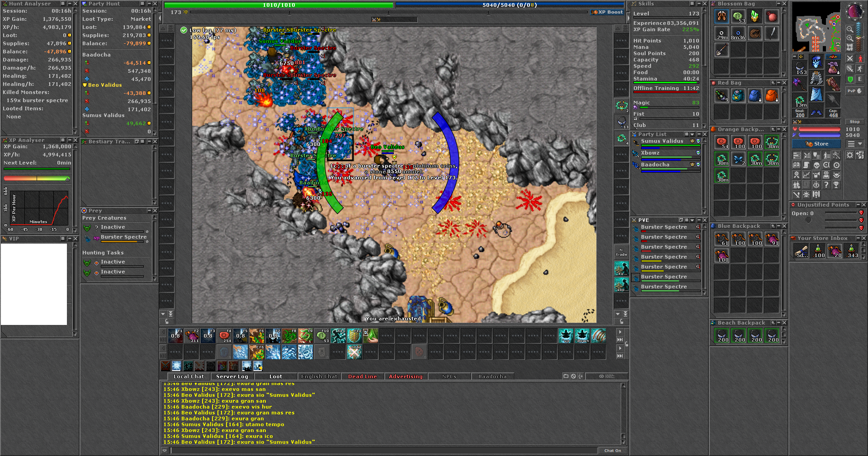Enable expert mode E button
This screenshot has width=868, height=456.
pyautogui.click(x=860, y=79)
